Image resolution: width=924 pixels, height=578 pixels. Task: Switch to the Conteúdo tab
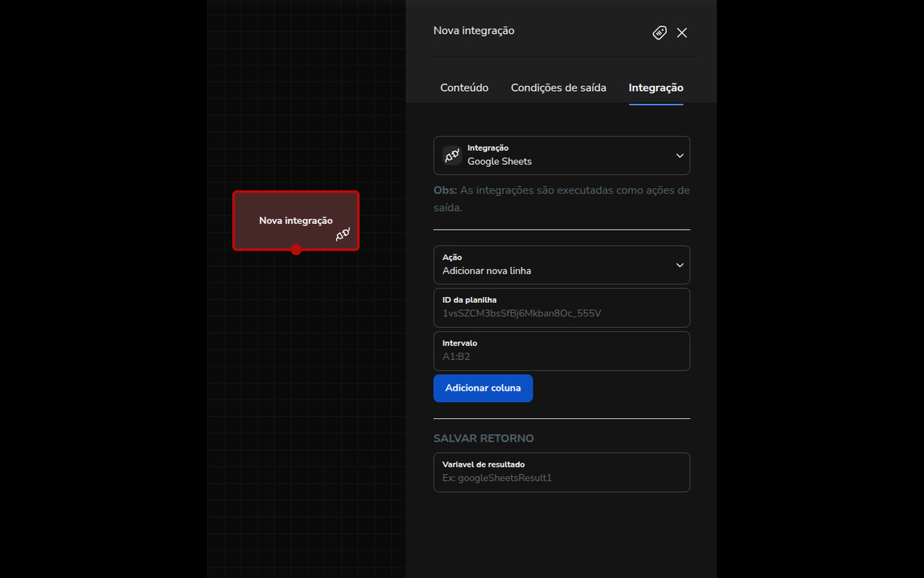(464, 87)
